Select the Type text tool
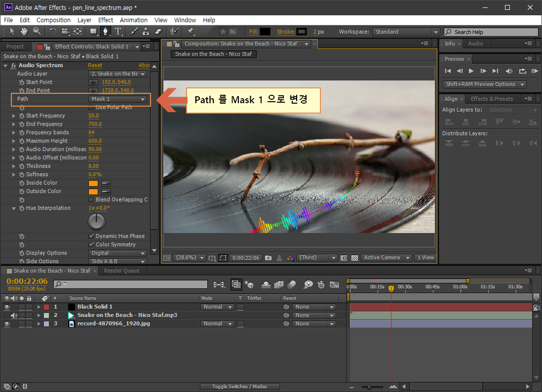This screenshot has width=542, height=392. (x=118, y=32)
